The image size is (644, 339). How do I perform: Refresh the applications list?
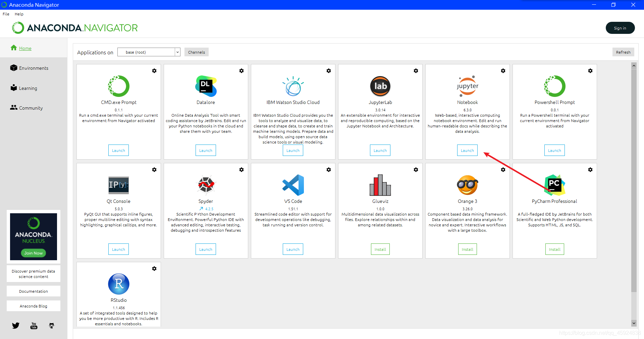[623, 52]
